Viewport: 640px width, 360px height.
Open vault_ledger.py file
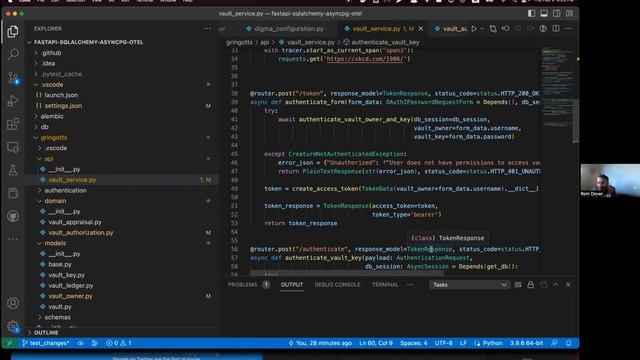(x=71, y=285)
